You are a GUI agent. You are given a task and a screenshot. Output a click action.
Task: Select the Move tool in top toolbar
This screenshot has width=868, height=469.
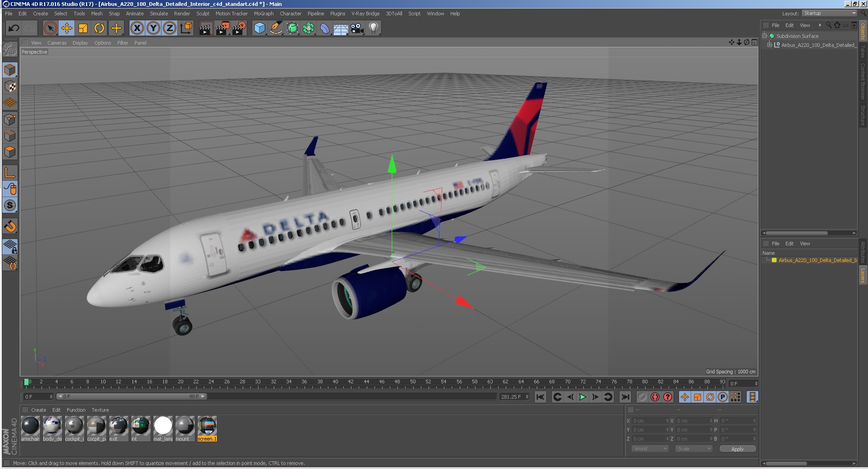pyautogui.click(x=67, y=28)
